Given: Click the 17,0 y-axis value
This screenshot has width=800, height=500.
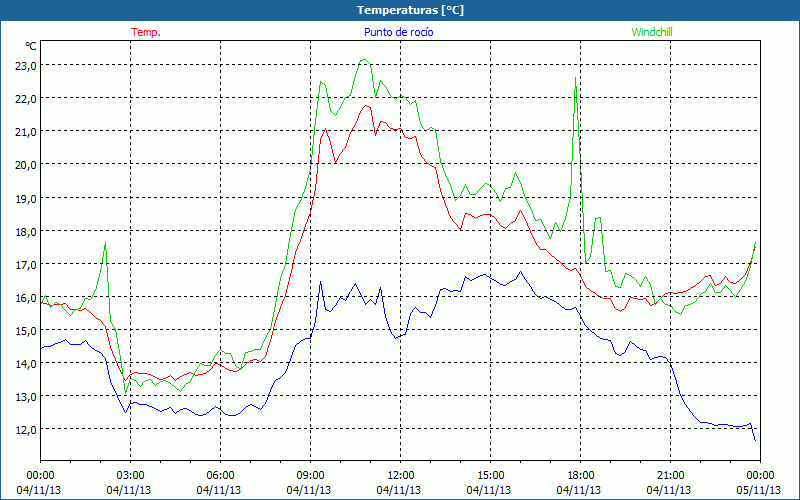Looking at the screenshot, I should [26, 265].
